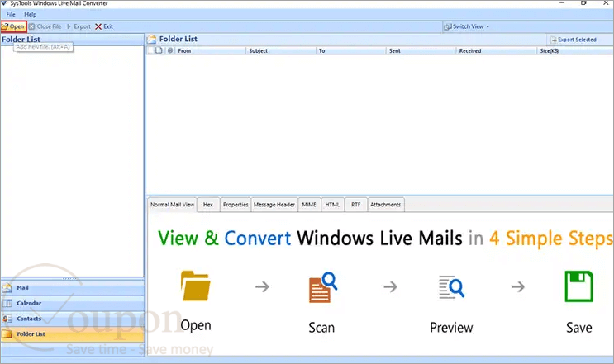Select Mail in the navigation pane

click(x=72, y=288)
